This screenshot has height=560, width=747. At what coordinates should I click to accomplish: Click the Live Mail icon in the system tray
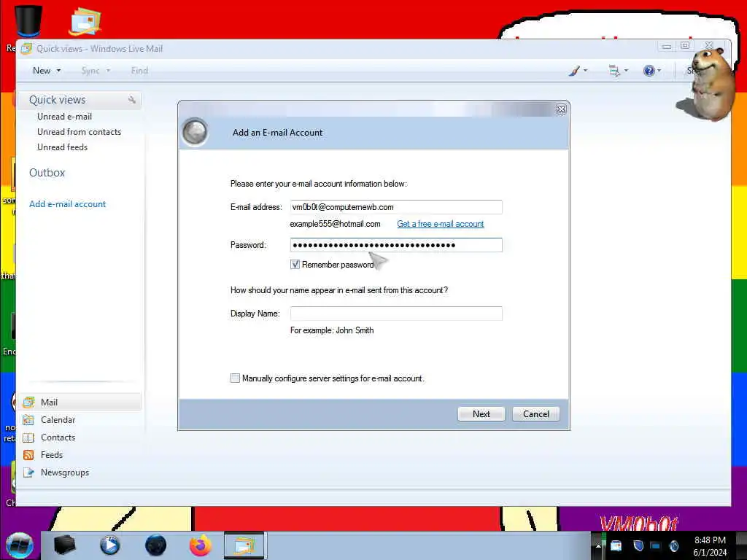[616, 545]
